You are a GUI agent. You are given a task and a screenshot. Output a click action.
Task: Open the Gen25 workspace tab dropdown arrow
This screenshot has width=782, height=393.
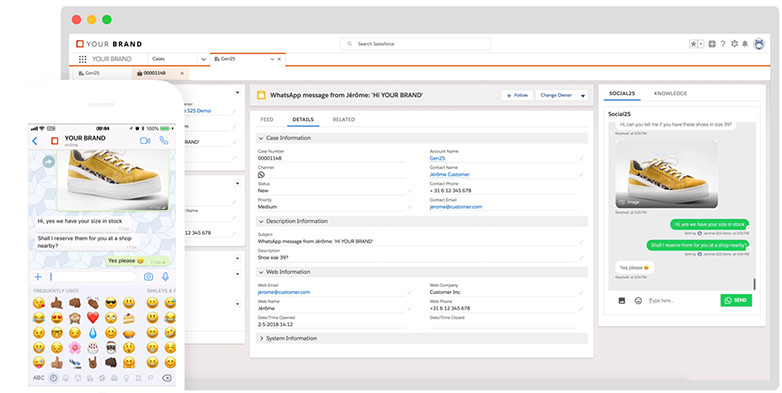(x=272, y=59)
